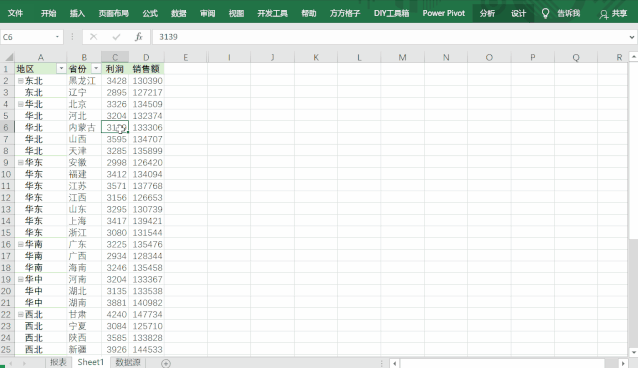Click the horizontal scrollbar left arrow
638x368 pixels.
point(394,363)
